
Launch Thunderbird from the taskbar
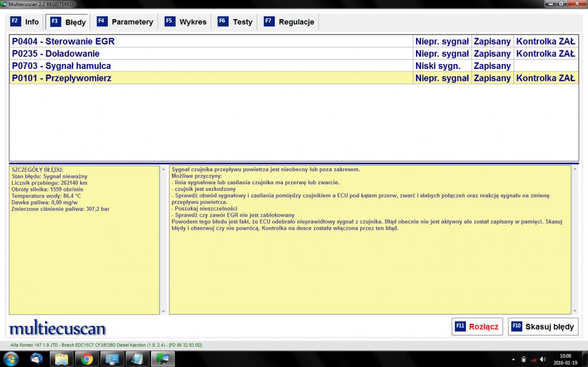[37, 359]
